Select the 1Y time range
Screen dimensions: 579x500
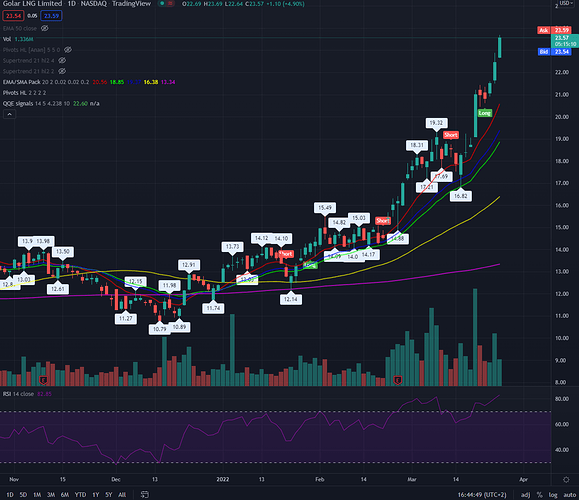coord(96,494)
